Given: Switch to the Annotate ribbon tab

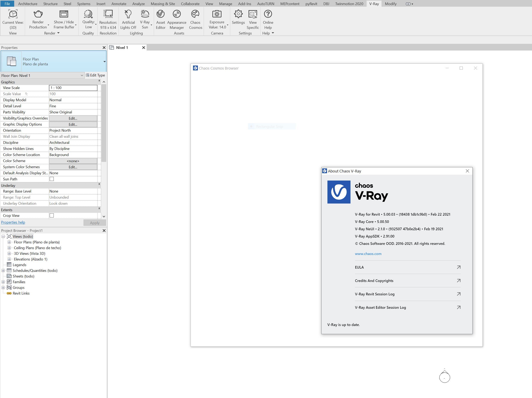Looking at the screenshot, I should (119, 4).
